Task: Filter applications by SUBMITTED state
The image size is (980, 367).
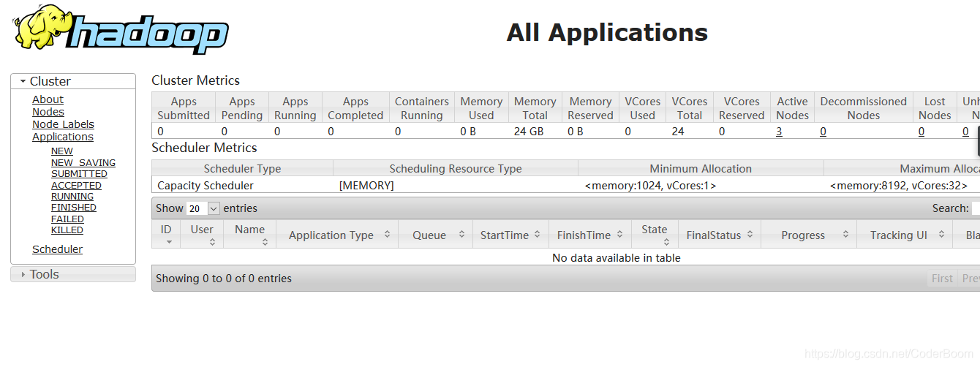Action: coord(79,174)
